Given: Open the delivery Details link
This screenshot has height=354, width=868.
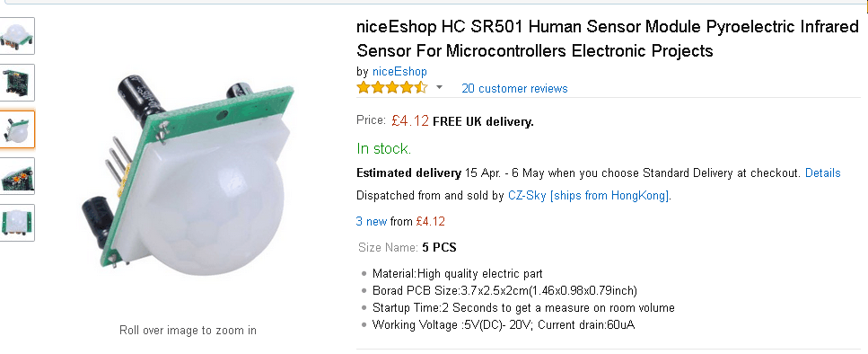Looking at the screenshot, I should [822, 173].
